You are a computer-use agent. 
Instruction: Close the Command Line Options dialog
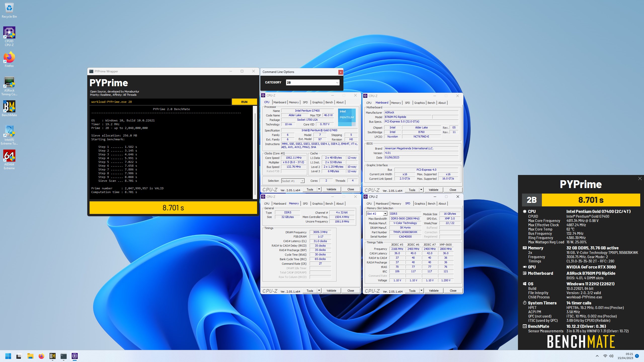[341, 72]
